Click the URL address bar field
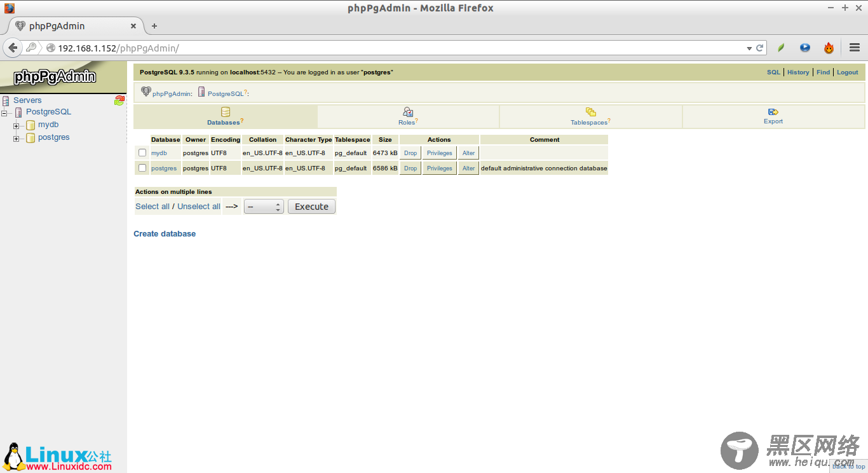Screen dimensions: 868x473 pyautogui.click(x=400, y=48)
